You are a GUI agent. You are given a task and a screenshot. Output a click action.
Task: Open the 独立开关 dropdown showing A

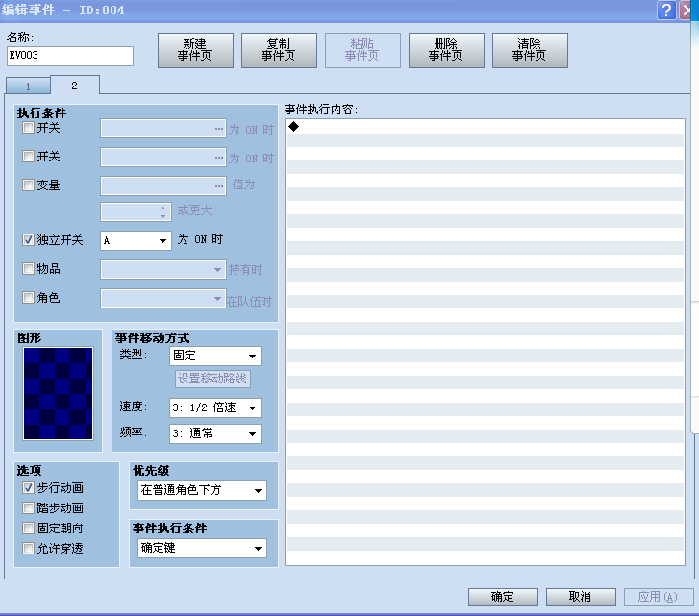[x=136, y=240]
